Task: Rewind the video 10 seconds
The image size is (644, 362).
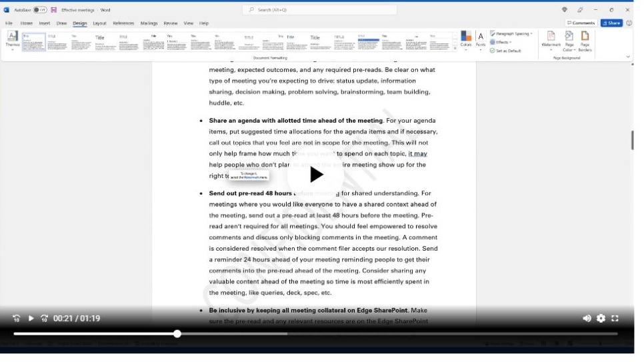Action: tap(17, 319)
